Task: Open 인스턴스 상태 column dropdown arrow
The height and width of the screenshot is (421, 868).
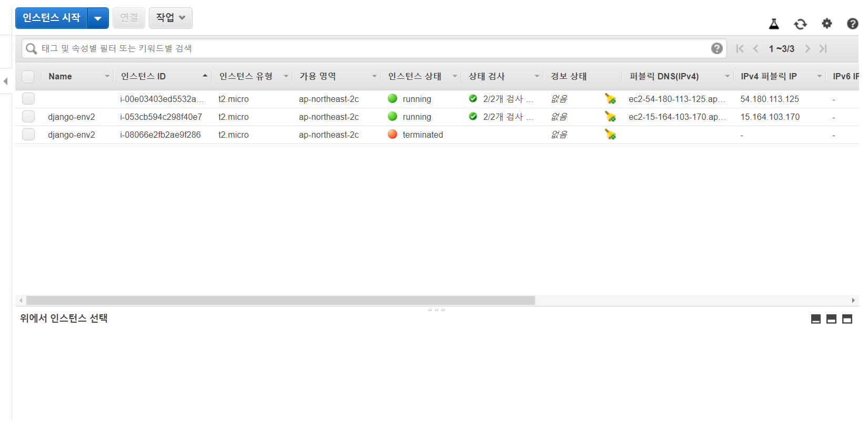Action: click(455, 76)
